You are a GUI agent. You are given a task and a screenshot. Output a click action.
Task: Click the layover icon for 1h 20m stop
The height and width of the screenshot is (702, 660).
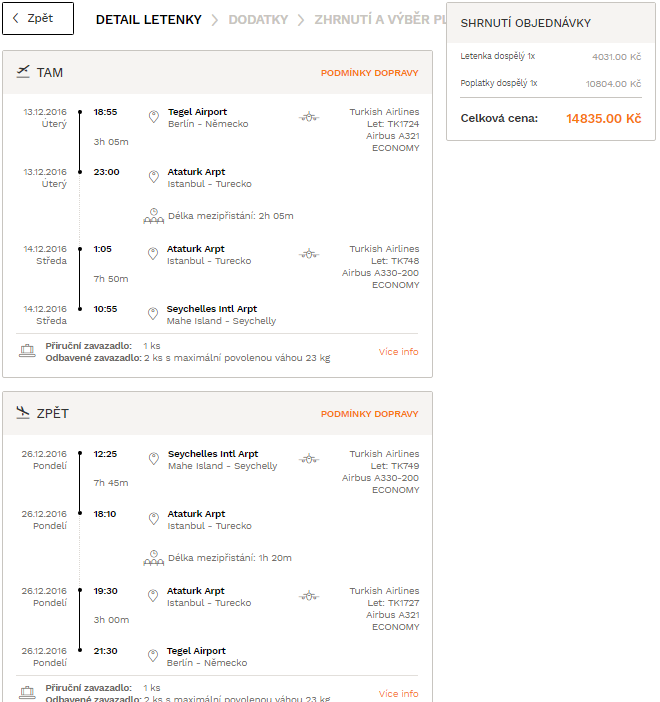pyautogui.click(x=154, y=558)
